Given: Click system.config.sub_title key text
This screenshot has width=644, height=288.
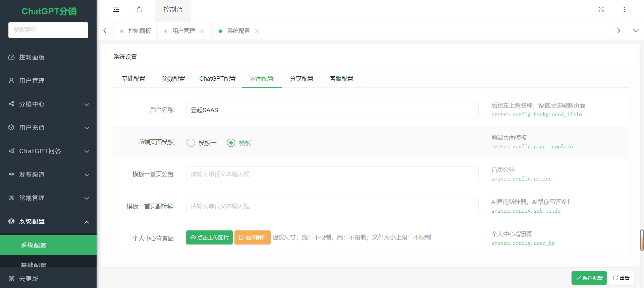Looking at the screenshot, I should (x=526, y=211).
